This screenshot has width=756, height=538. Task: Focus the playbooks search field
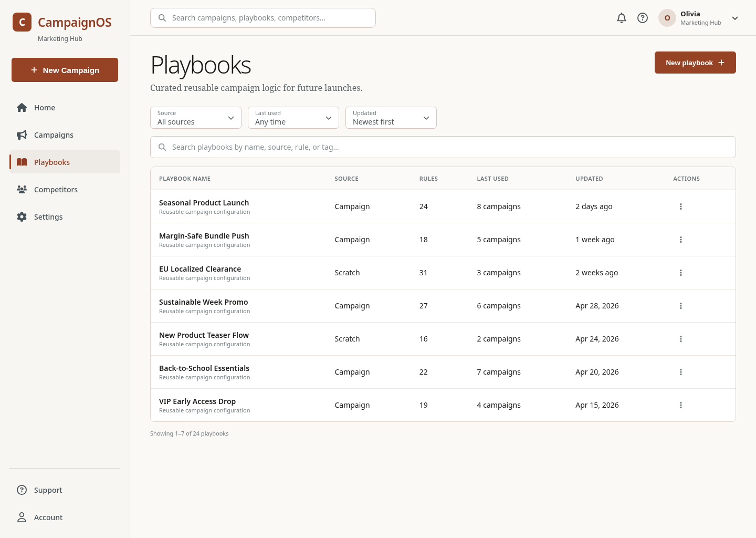(x=443, y=147)
